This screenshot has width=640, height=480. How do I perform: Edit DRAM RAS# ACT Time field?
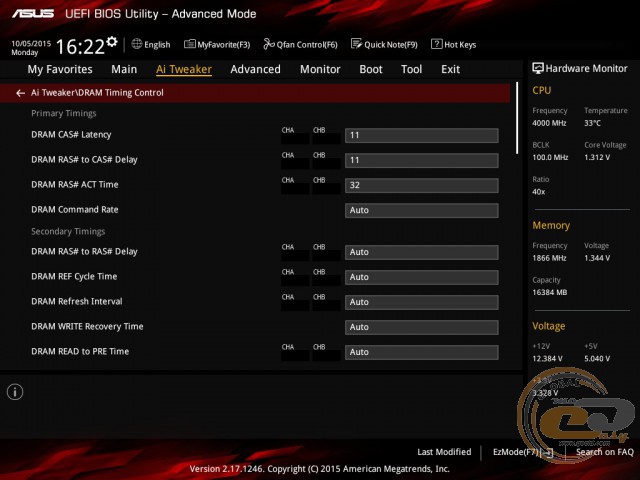pos(422,185)
